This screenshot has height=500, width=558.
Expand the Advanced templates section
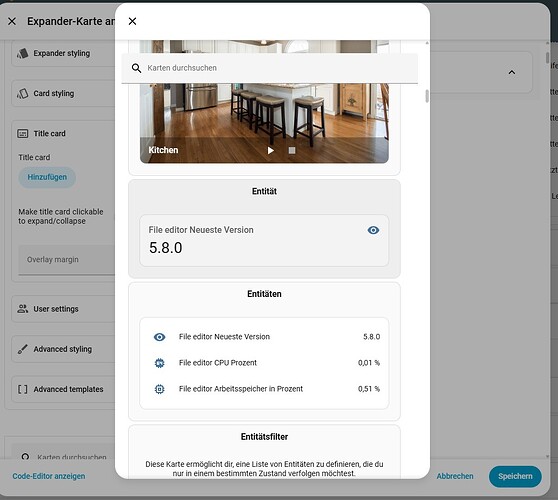(63, 389)
